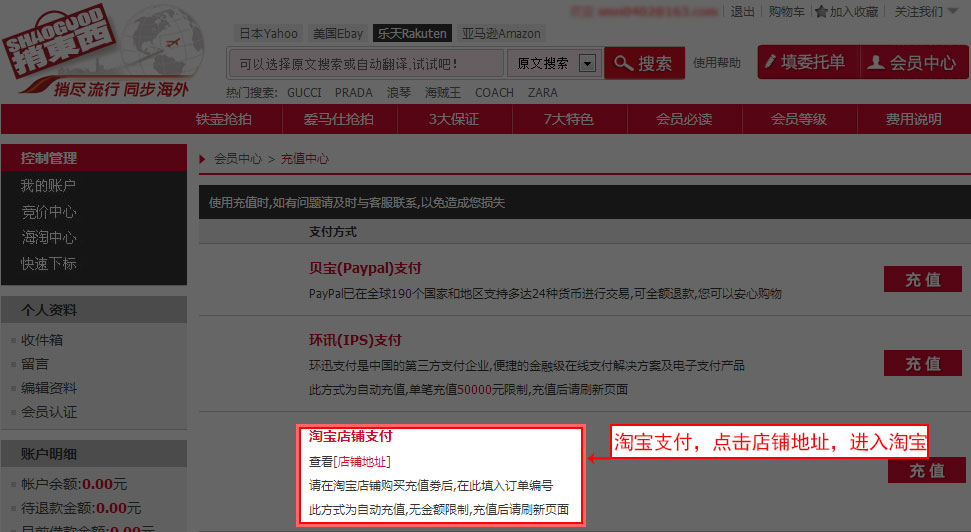This screenshot has height=532, width=971.
Task: Open the 原文搜索 dropdown
Action: pos(587,63)
